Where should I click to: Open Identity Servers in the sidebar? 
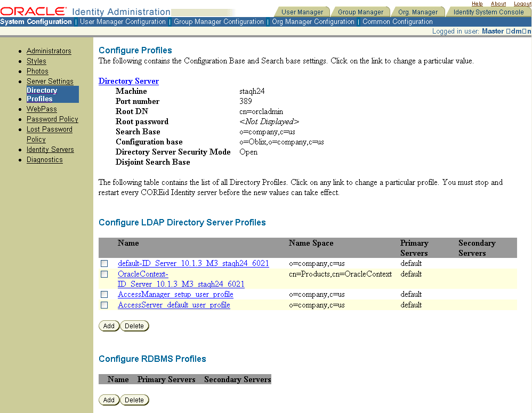pyautogui.click(x=50, y=150)
